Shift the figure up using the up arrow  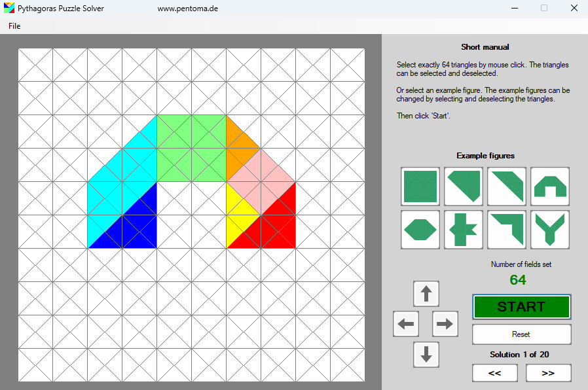click(426, 293)
